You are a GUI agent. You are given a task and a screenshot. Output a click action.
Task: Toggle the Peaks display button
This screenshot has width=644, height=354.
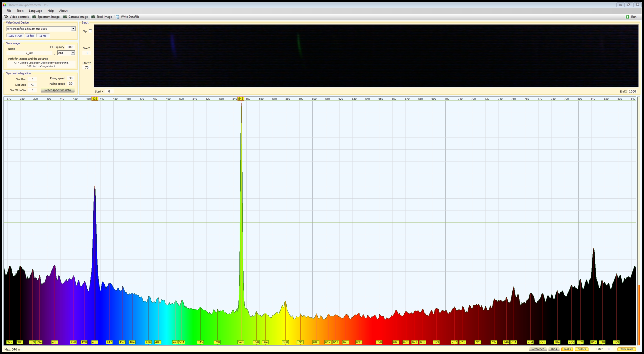pyautogui.click(x=567, y=349)
